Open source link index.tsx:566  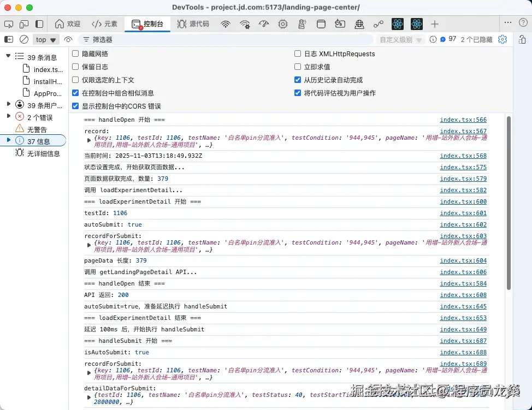point(463,120)
